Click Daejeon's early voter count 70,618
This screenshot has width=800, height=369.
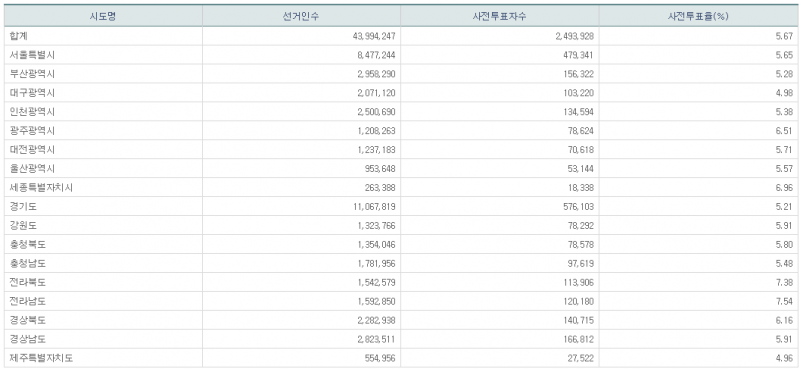tap(581, 150)
